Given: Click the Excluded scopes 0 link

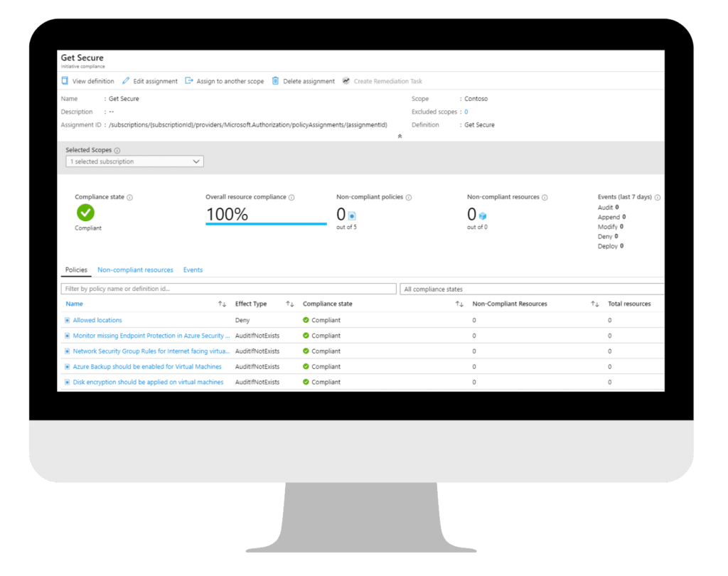Looking at the screenshot, I should pyautogui.click(x=466, y=112).
